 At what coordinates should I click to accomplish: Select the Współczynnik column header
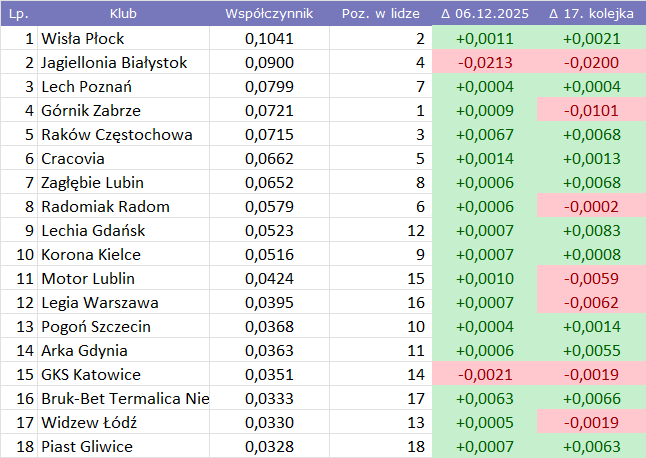(x=269, y=14)
